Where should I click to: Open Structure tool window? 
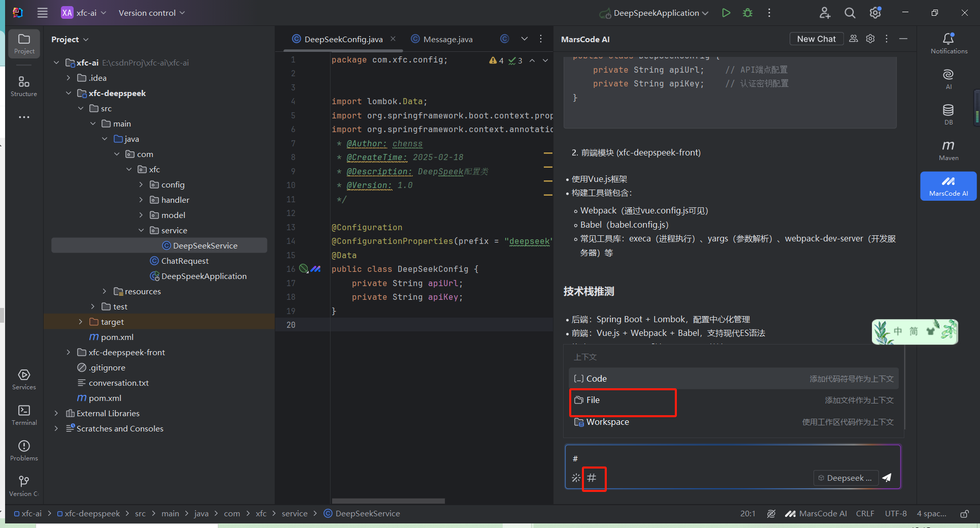pos(24,86)
